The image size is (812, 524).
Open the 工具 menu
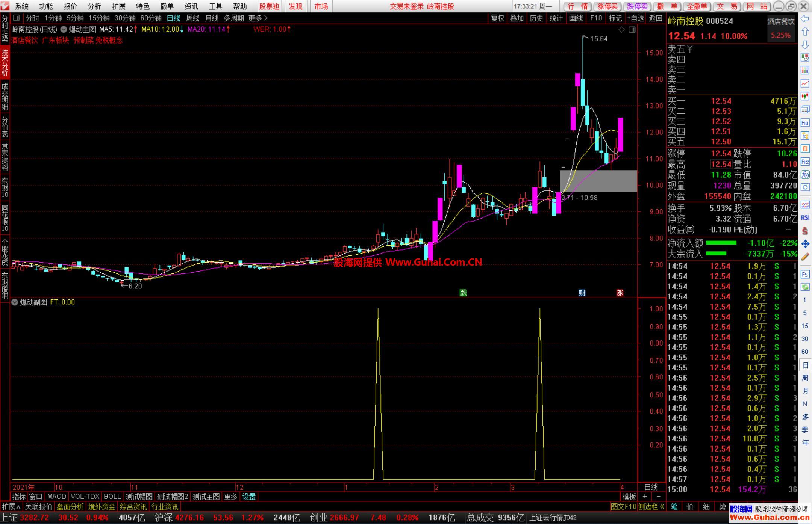coord(215,6)
